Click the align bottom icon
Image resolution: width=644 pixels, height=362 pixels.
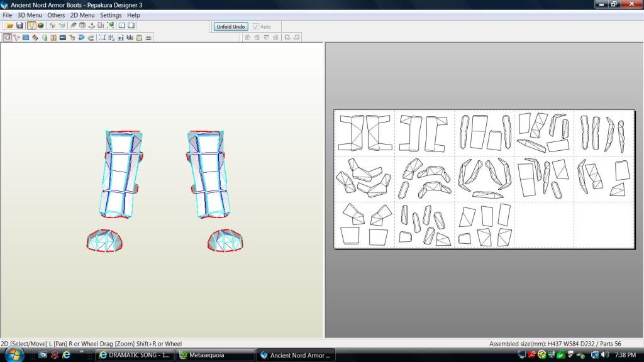click(275, 37)
